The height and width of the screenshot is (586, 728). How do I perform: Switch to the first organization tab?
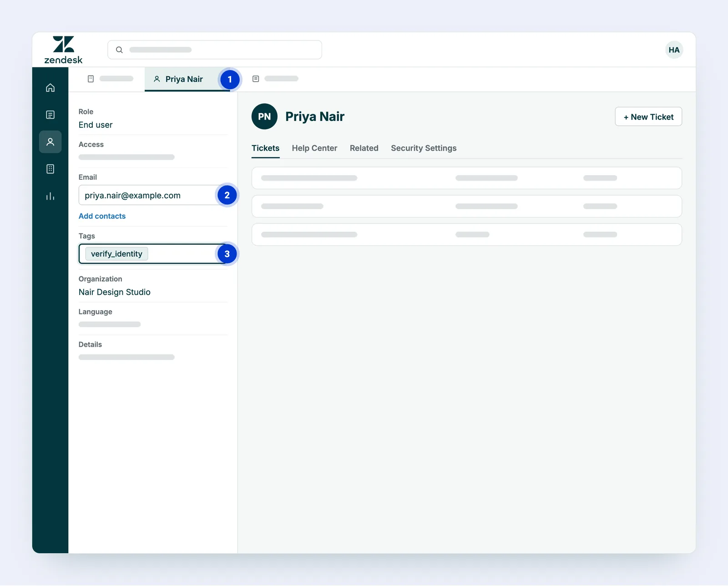click(x=110, y=79)
